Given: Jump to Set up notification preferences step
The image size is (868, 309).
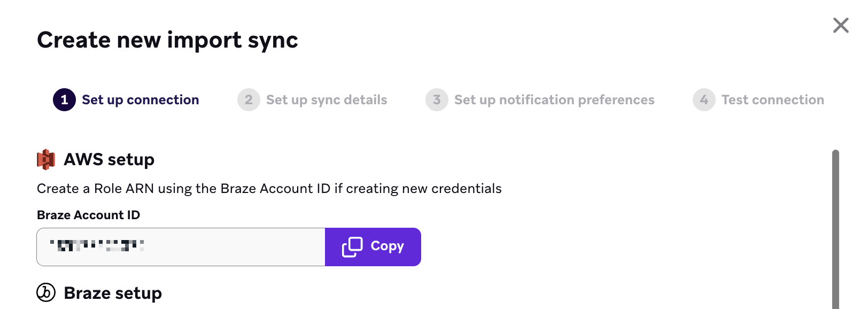Looking at the screenshot, I should 554,99.
